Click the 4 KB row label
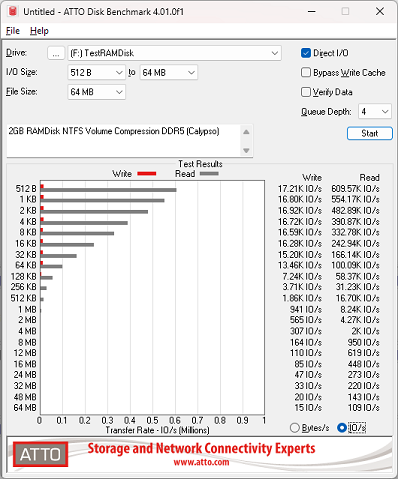This screenshot has width=398, height=479. [x=28, y=222]
